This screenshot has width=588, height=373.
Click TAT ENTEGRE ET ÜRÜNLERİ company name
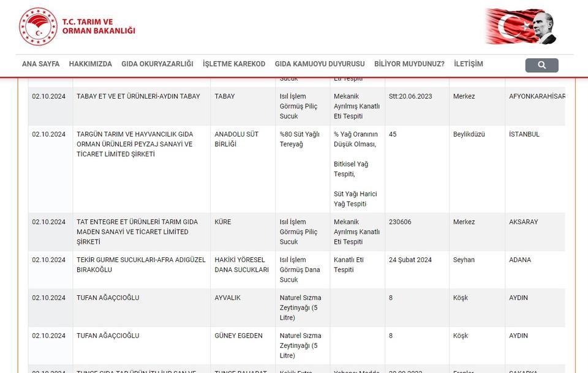[x=137, y=232]
